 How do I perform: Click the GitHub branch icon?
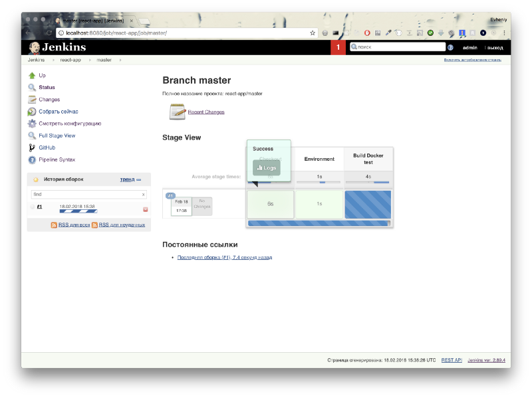point(32,148)
